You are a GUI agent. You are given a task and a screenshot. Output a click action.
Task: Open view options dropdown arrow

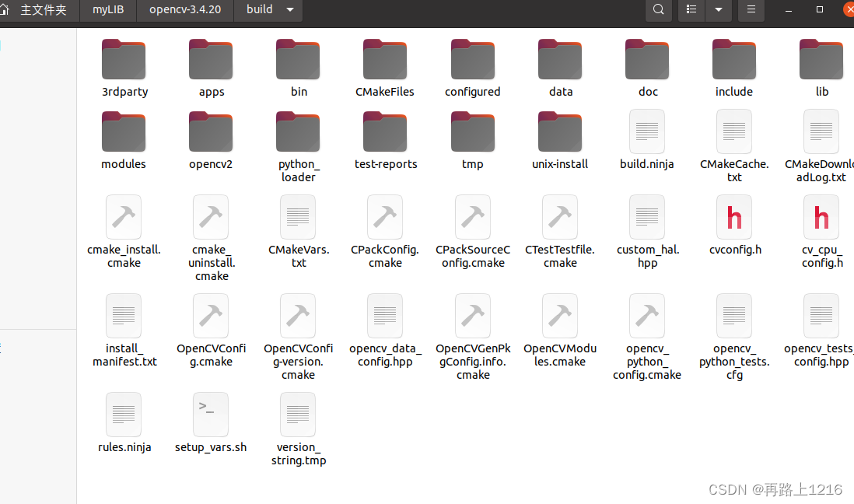pyautogui.click(x=719, y=10)
